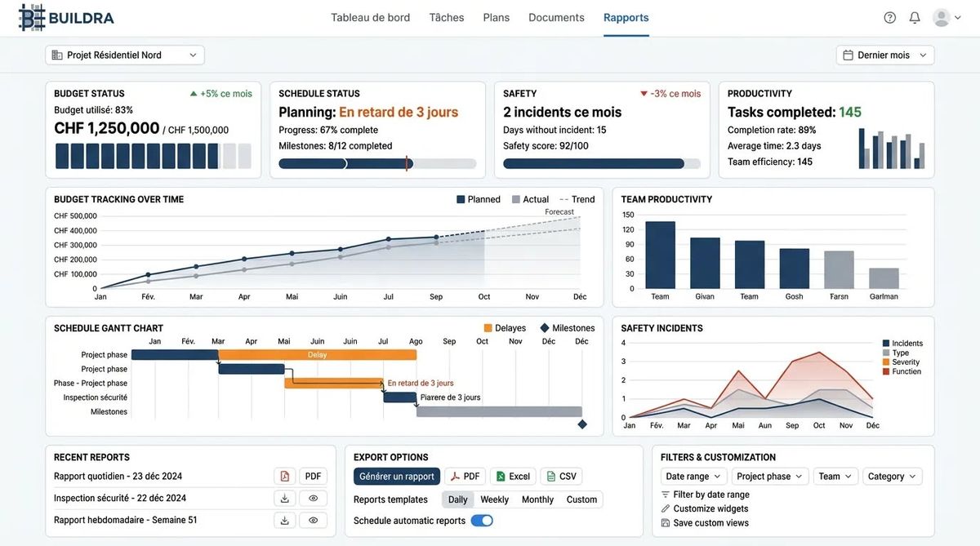Click PDF file icon for Rapport quotidien
Image resolution: width=980 pixels, height=546 pixels.
(285, 477)
